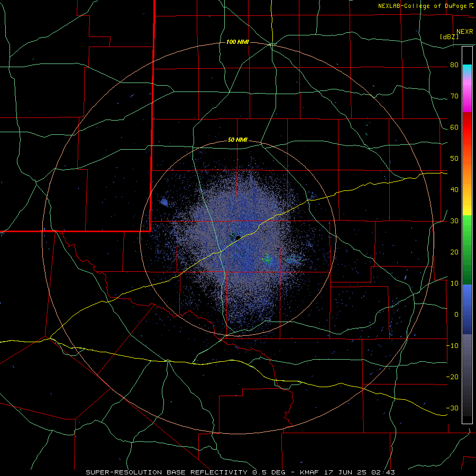The height and width of the screenshot is (476, 476).
Task: Click the 30 dBZ scale value
Action: (454, 221)
